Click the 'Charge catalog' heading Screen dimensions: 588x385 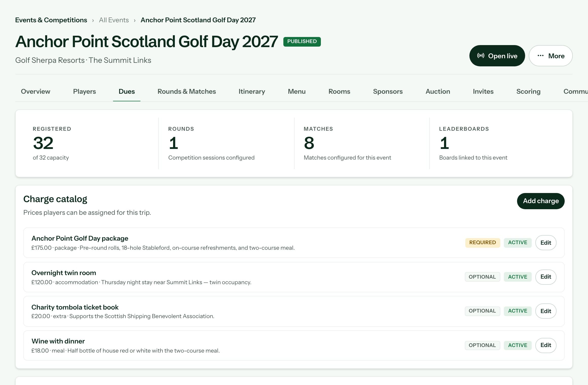tap(55, 199)
